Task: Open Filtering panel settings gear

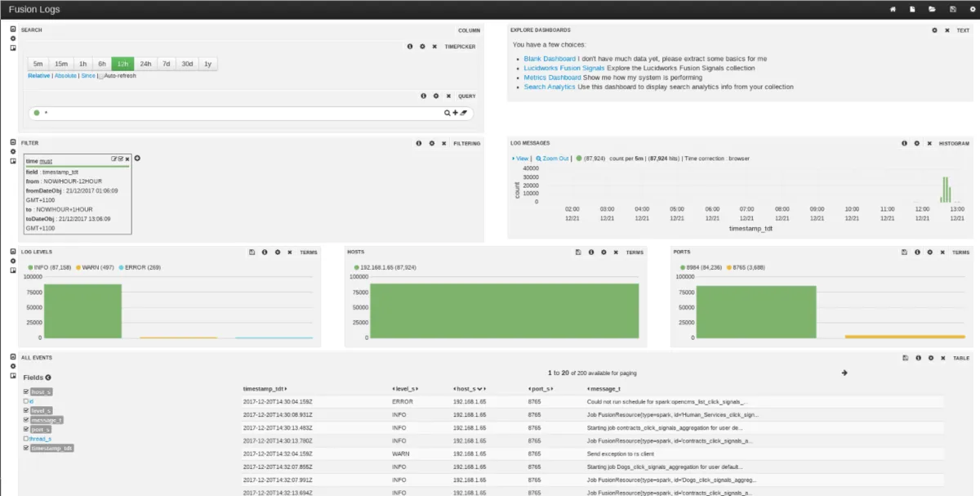Action: 431,143
